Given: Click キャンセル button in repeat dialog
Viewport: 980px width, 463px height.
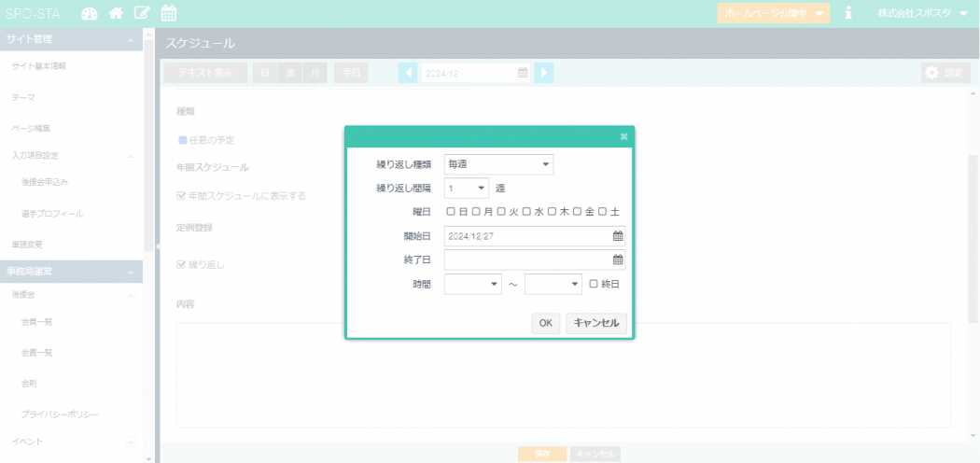Looking at the screenshot, I should click(595, 323).
